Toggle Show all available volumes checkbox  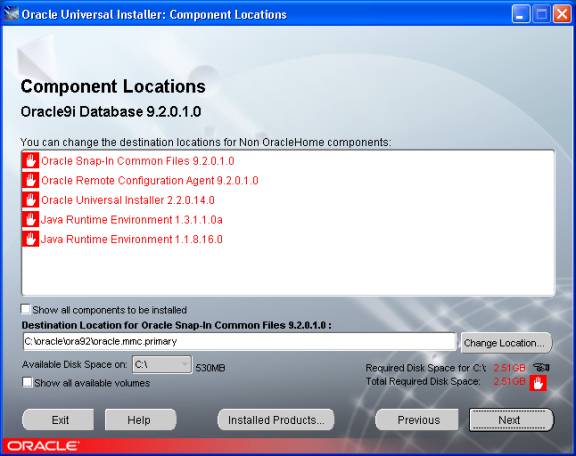[27, 383]
